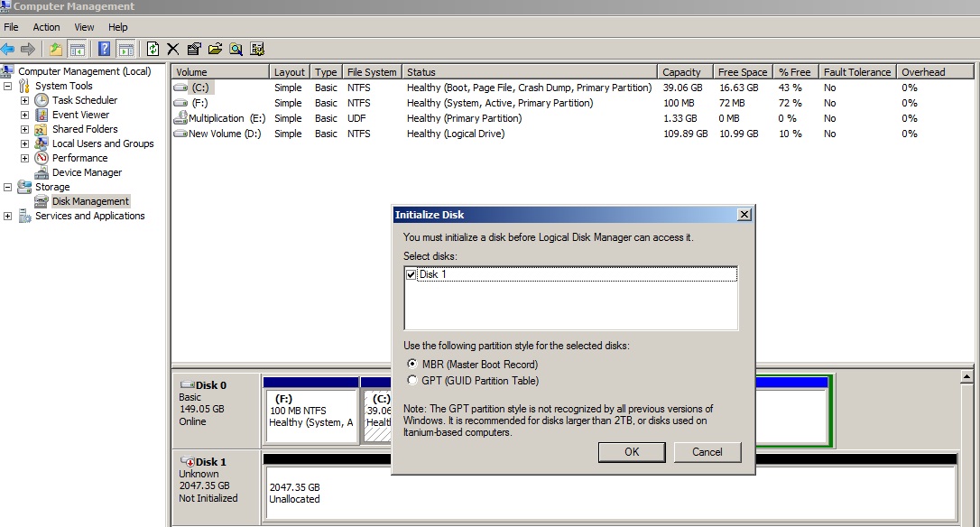Click the Shared Folders icon in tree
Screen dimensions: 980x527
coord(42,129)
